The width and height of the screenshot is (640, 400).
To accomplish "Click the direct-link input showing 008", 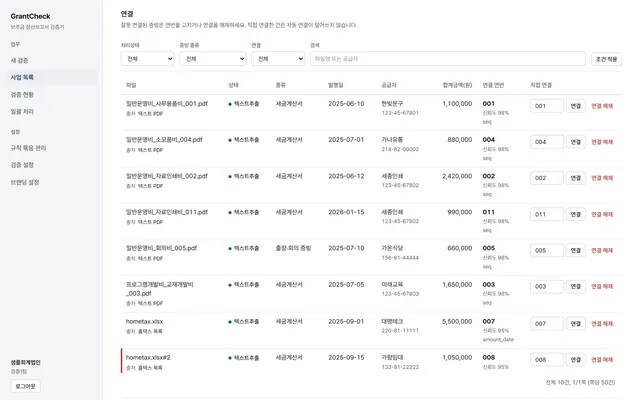I will click(x=547, y=360).
